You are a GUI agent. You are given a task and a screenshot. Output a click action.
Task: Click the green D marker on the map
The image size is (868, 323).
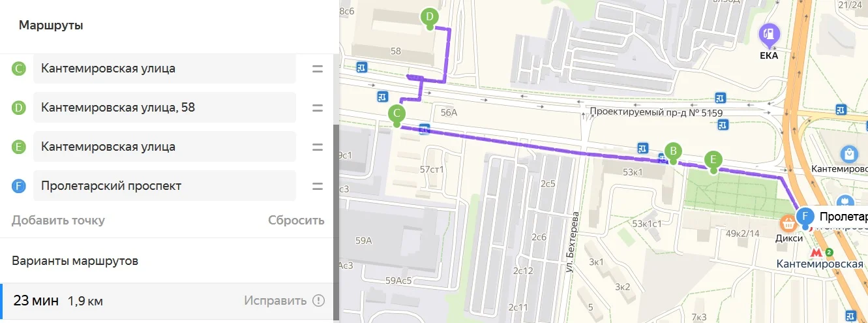point(429,17)
